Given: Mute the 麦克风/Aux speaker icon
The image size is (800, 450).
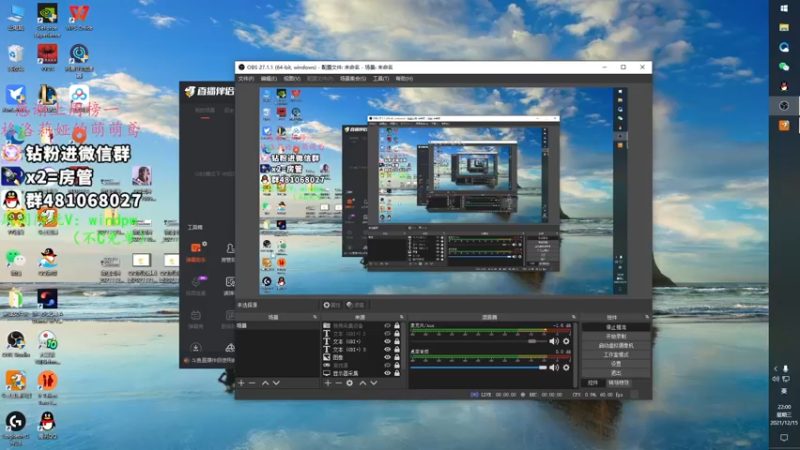Looking at the screenshot, I should [x=554, y=341].
